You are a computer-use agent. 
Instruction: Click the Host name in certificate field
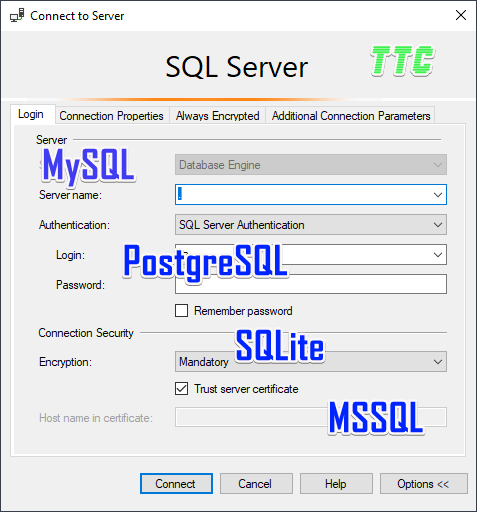(x=311, y=417)
